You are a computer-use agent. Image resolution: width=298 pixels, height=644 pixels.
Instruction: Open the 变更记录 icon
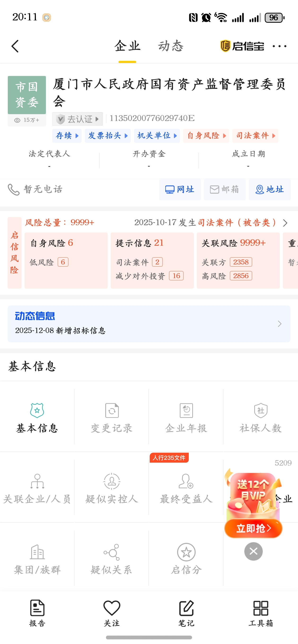coord(112,410)
